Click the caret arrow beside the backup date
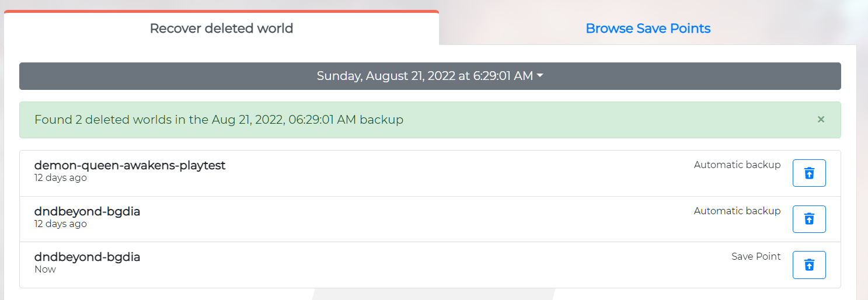The image size is (868, 300). point(540,76)
